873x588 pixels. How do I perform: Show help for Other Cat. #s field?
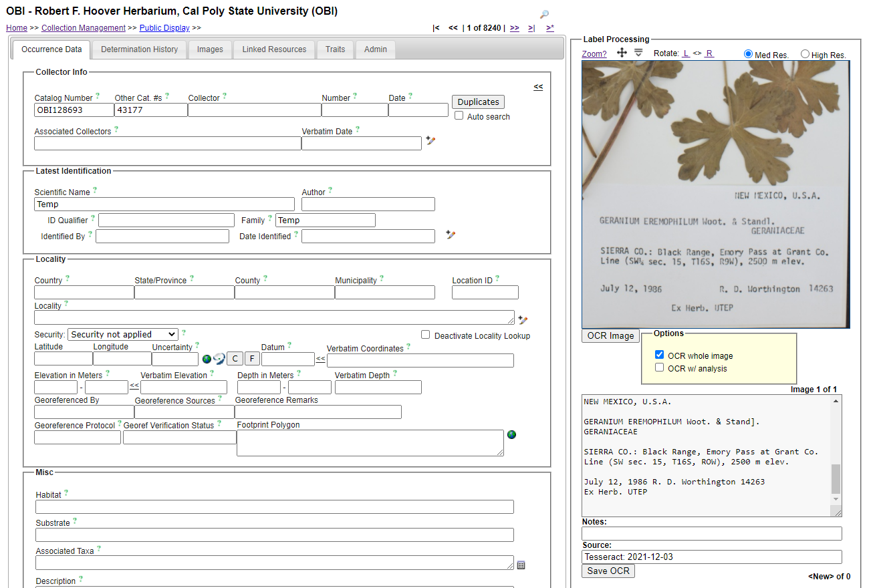[167, 96]
